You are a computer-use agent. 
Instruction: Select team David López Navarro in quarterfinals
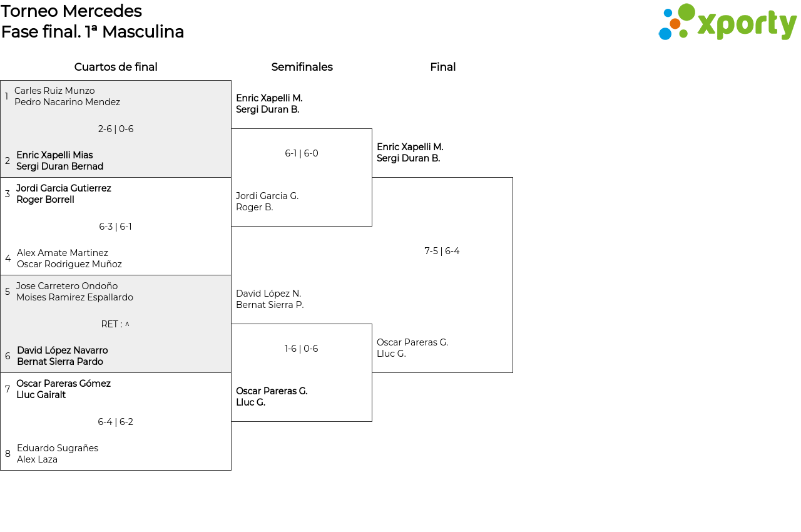click(x=62, y=356)
